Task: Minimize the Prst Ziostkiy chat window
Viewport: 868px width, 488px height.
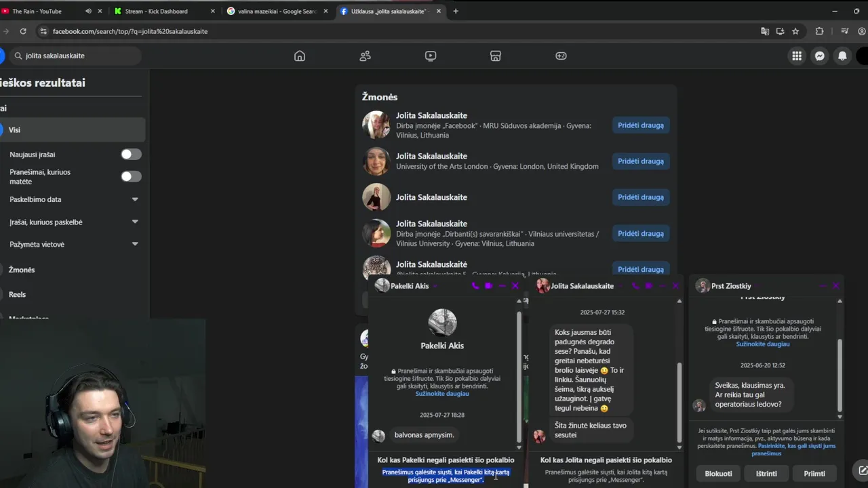Action: pyautogui.click(x=823, y=286)
